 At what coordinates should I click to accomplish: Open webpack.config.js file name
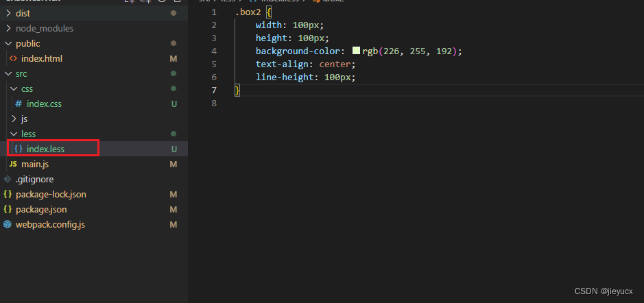point(51,225)
